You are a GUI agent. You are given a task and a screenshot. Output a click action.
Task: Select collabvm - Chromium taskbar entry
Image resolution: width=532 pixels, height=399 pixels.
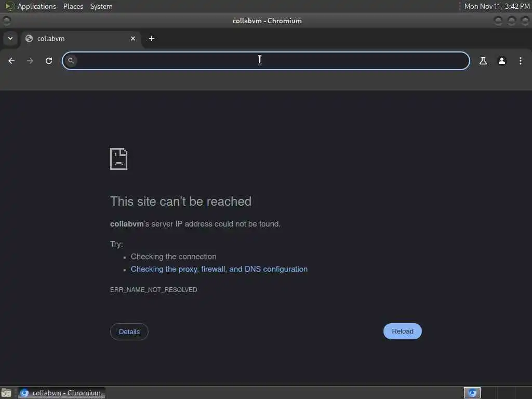click(61, 393)
